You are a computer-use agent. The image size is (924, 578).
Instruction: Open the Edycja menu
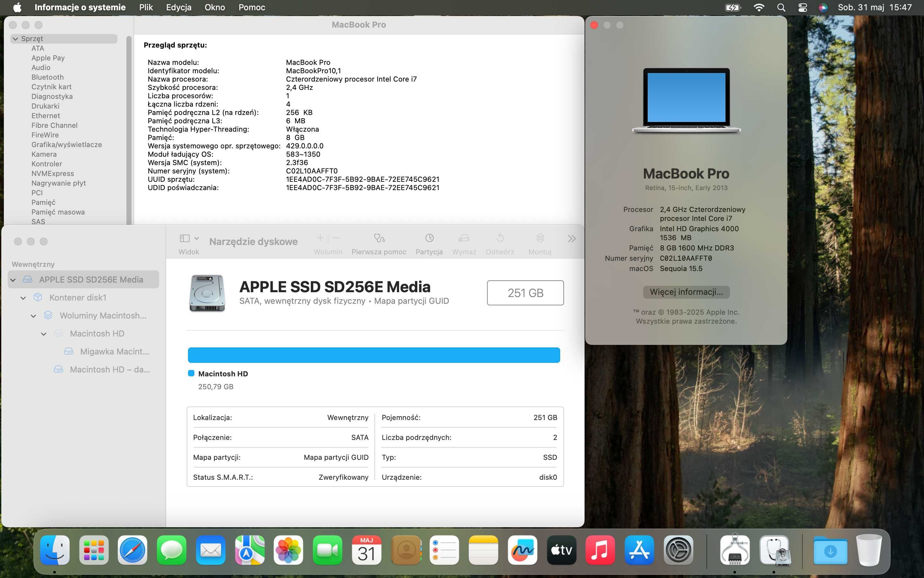pos(179,7)
